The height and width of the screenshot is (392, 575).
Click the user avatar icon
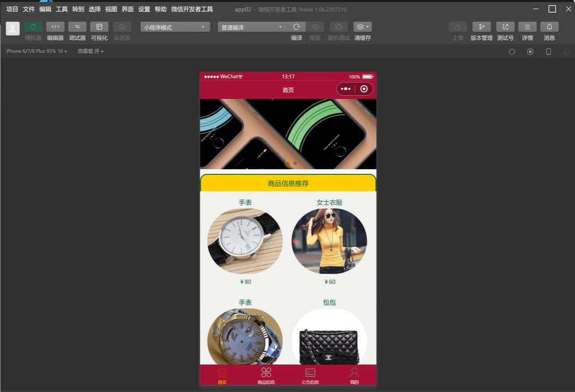coord(13,29)
